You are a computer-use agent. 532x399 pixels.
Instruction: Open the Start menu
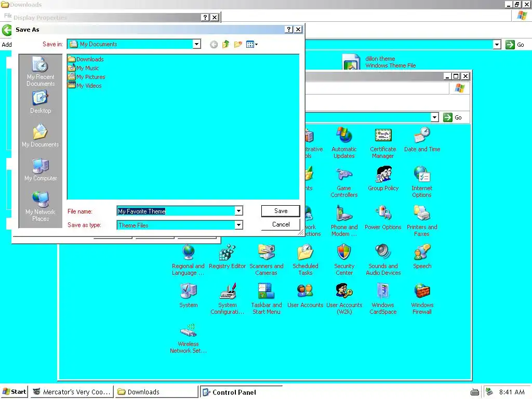coord(14,392)
